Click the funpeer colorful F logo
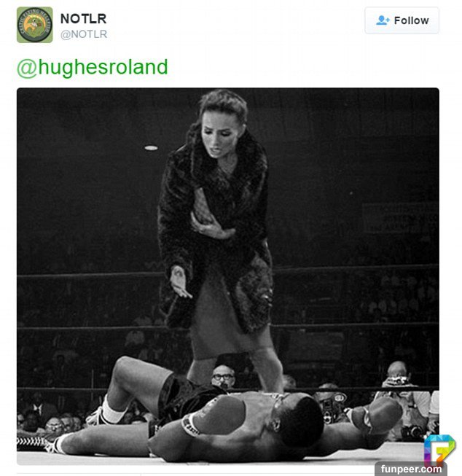 pyautogui.click(x=439, y=449)
